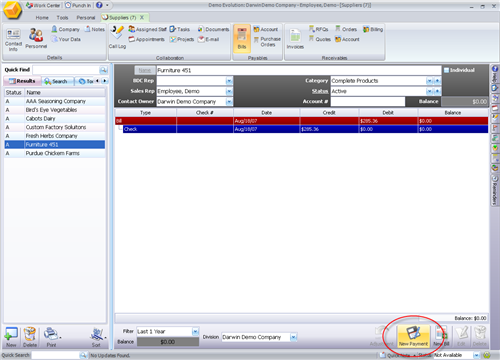Open the Contact Info details
Screen dimensions: 500x360
13,40
